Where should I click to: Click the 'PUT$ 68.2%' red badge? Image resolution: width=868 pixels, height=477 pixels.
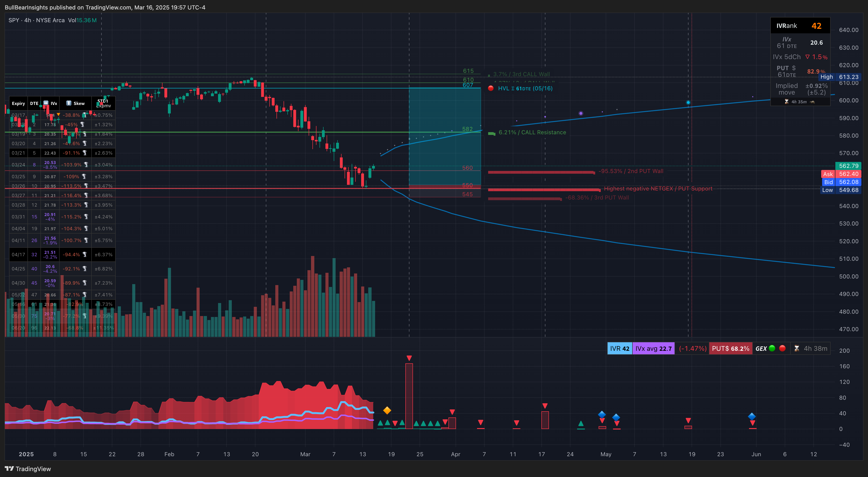[731, 348]
